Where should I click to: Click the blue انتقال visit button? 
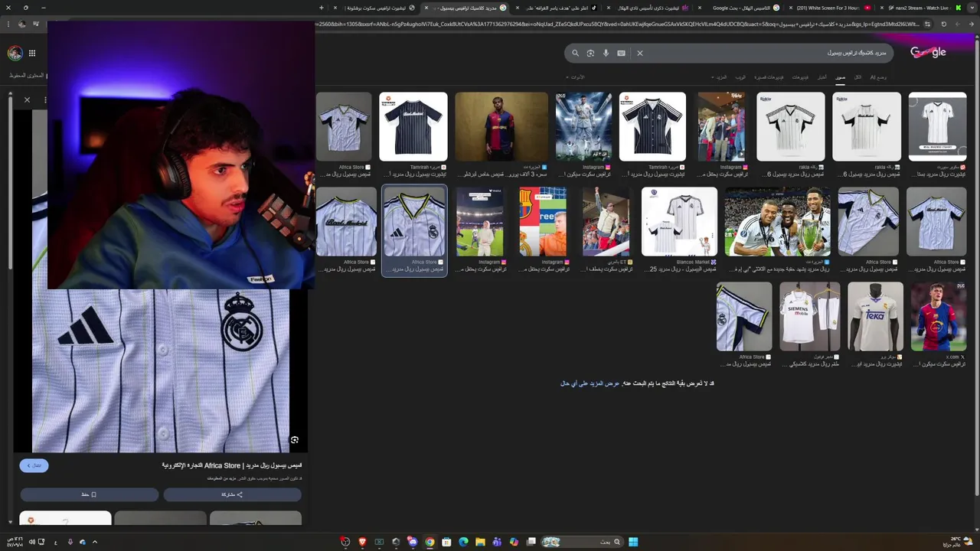tap(34, 465)
